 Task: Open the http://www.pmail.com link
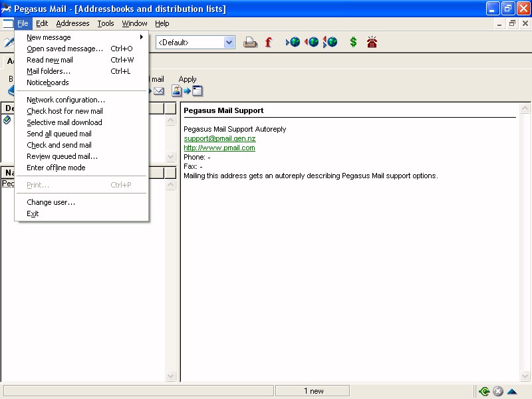pyautogui.click(x=219, y=148)
